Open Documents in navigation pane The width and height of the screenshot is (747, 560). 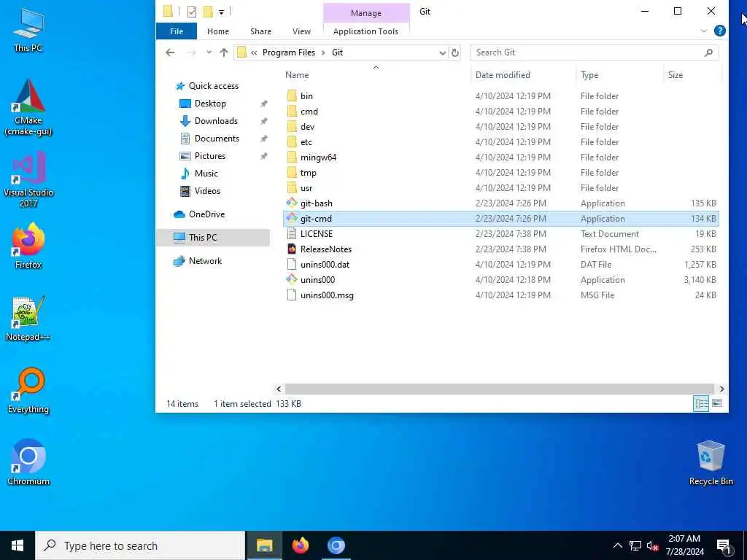(217, 139)
